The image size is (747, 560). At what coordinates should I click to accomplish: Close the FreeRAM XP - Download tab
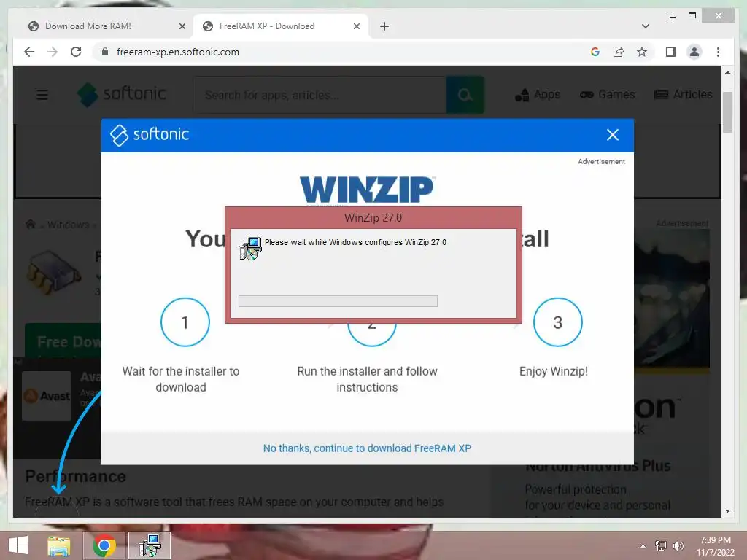[356, 26]
